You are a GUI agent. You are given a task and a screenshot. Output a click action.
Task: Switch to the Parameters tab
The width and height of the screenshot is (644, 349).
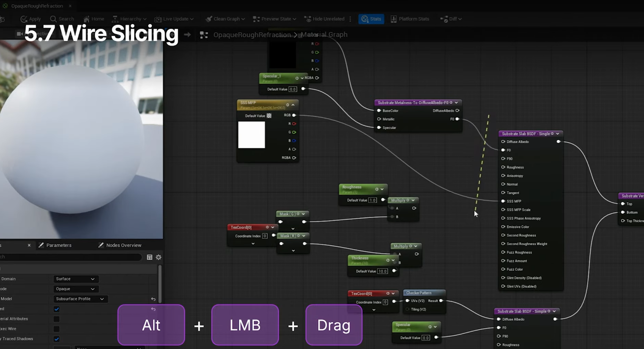[x=55, y=245]
